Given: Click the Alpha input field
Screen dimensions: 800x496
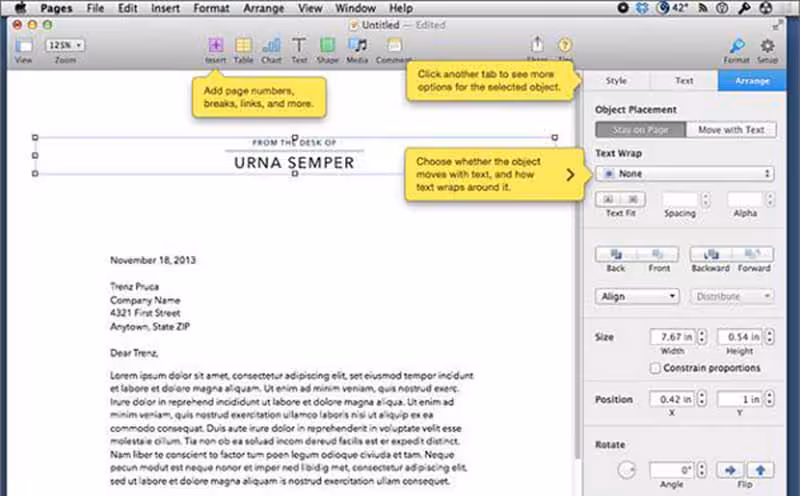Looking at the screenshot, I should coord(745,200).
